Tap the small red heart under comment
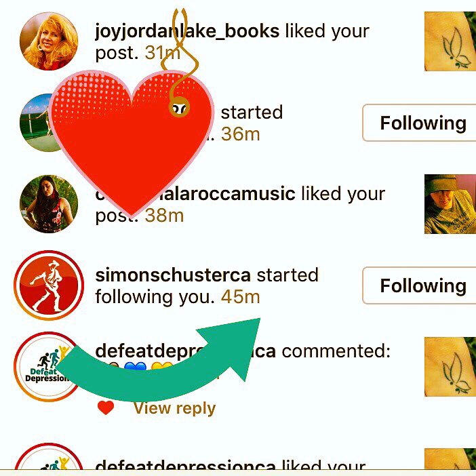 click(x=106, y=408)
